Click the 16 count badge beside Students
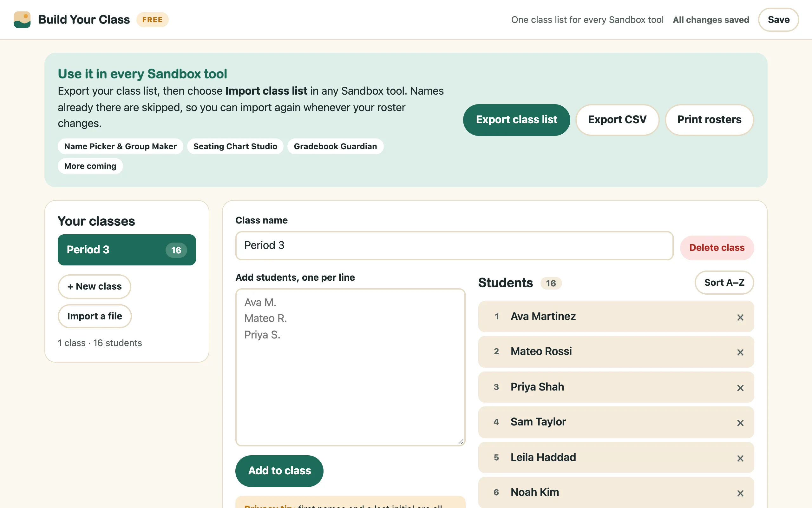 pos(551,283)
